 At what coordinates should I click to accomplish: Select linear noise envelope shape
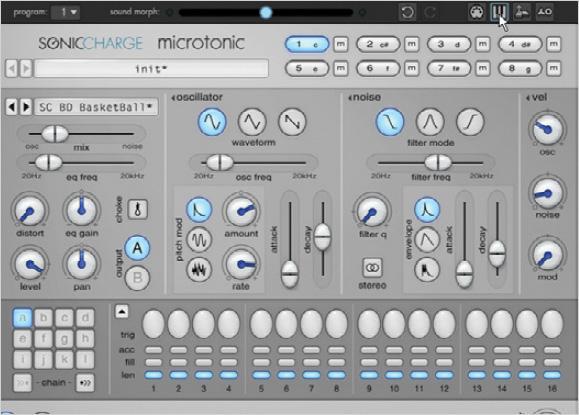(427, 240)
